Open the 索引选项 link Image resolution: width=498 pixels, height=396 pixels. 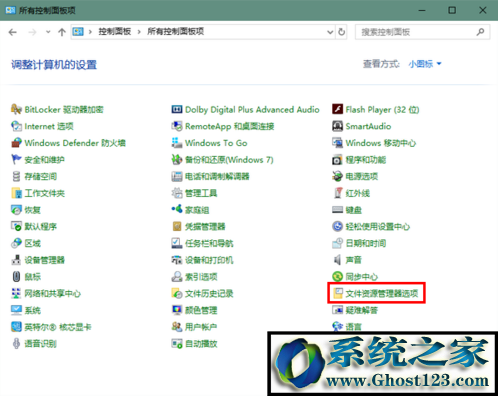pos(201,277)
